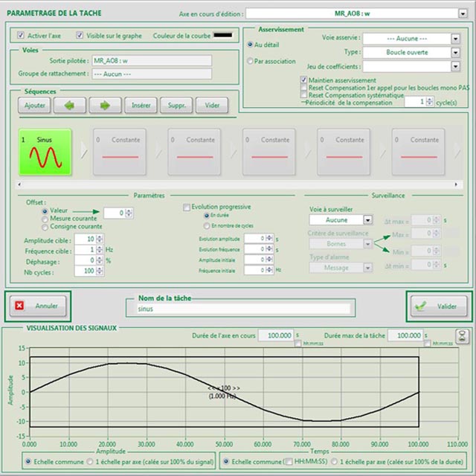Enable the Evolution progressive checkbox
Screen dimensions: 476x476
(186, 207)
